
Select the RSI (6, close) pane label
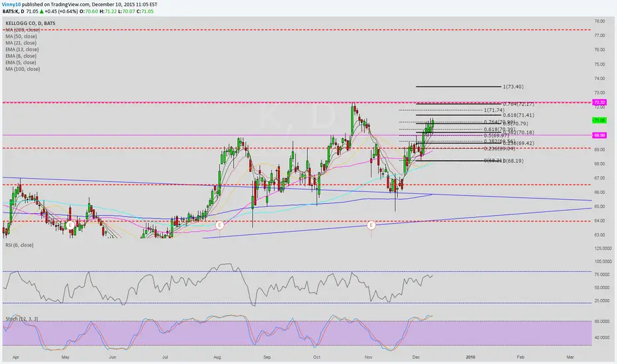click(19, 245)
